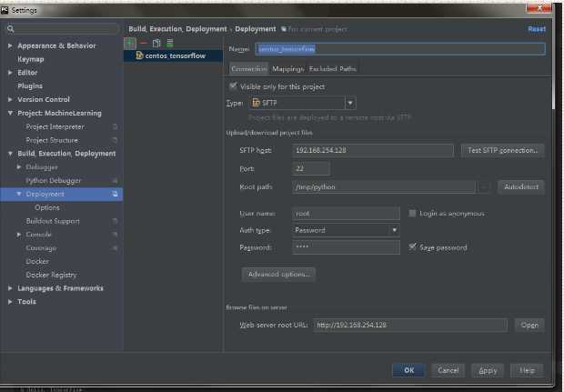
Task: Click the Port field showing 22
Action: [311, 168]
